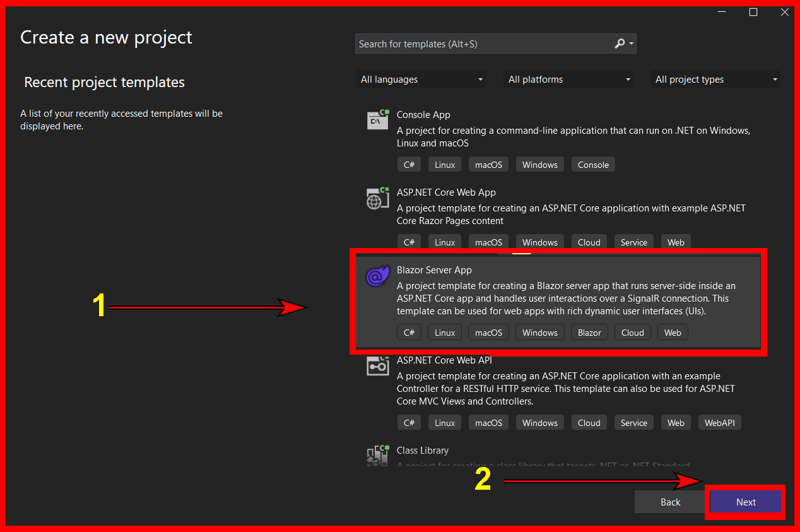Click the Console App C# icon
This screenshot has height=532, width=800.
[x=377, y=119]
